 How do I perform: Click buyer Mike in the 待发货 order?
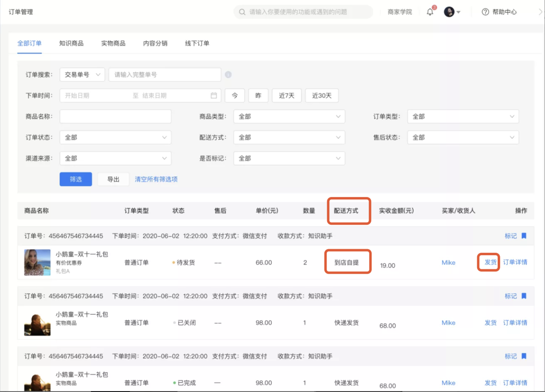point(448,262)
